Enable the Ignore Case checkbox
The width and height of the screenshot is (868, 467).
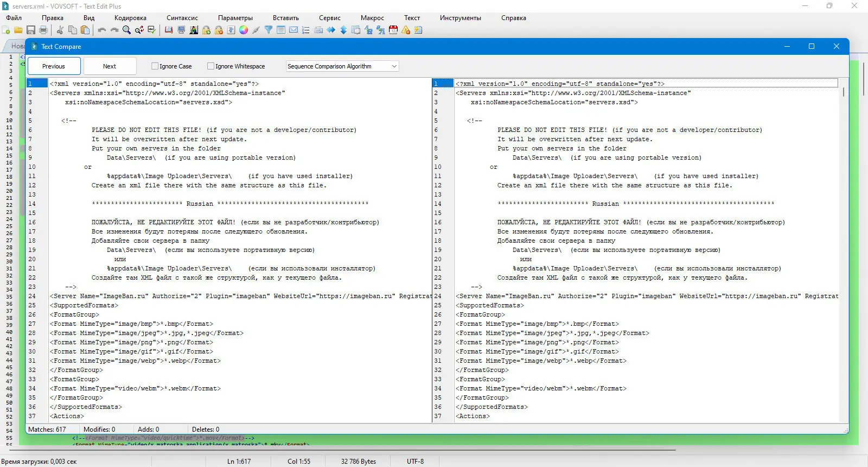pos(155,66)
